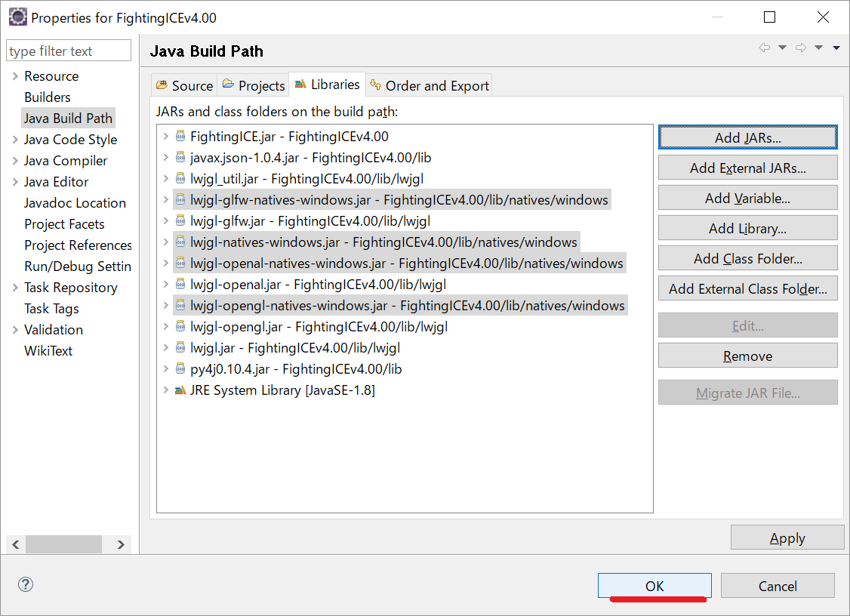The width and height of the screenshot is (850, 616).
Task: Select Project Facets in the sidebar
Action: 64,224
